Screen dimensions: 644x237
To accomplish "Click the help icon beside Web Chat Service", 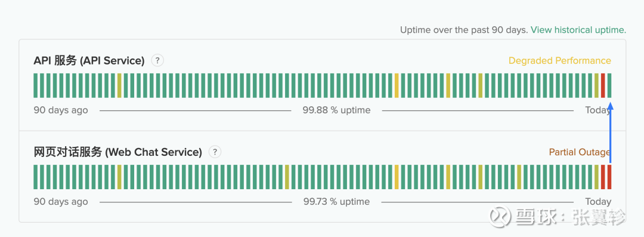I will click(x=215, y=152).
